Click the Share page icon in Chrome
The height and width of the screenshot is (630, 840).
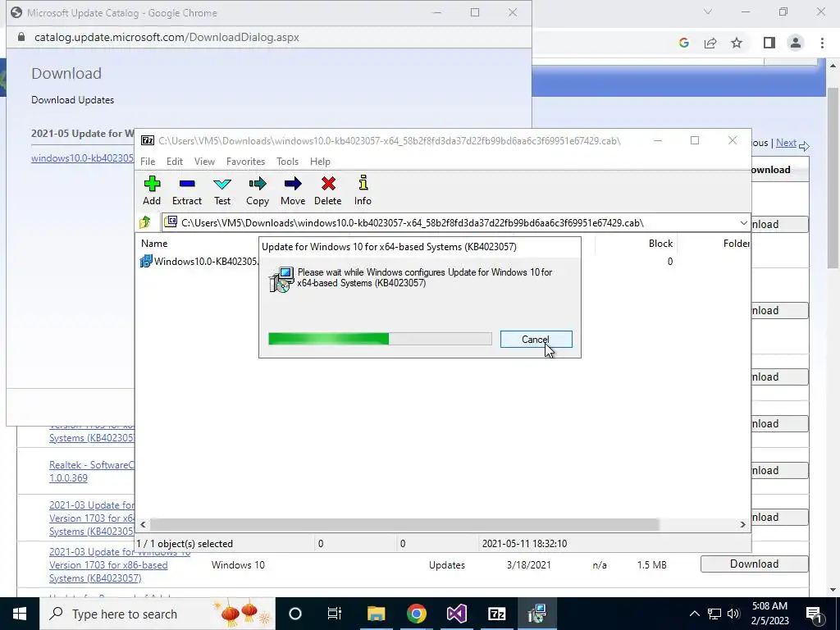[710, 43]
